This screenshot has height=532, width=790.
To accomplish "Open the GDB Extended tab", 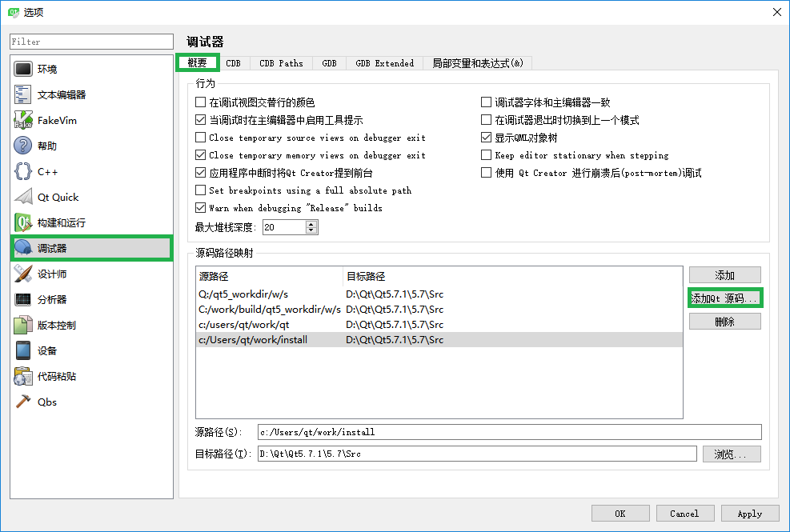I will 385,62.
